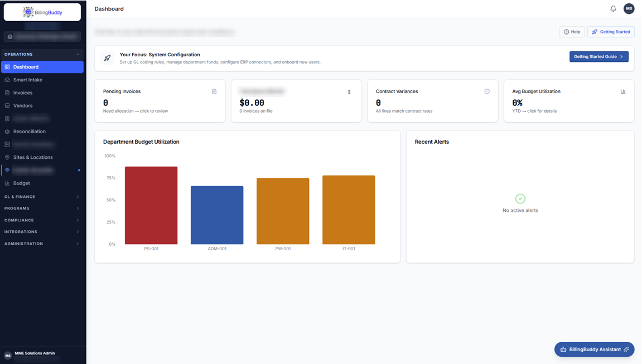Image resolution: width=642 pixels, height=364 pixels.
Task: Open the Getting Started Guide
Action: coord(598,57)
